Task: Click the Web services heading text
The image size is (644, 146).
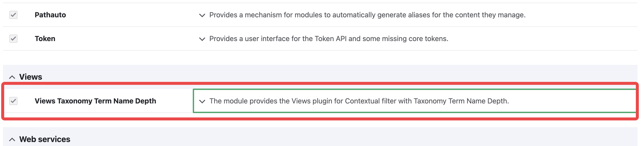Action: pos(45,139)
